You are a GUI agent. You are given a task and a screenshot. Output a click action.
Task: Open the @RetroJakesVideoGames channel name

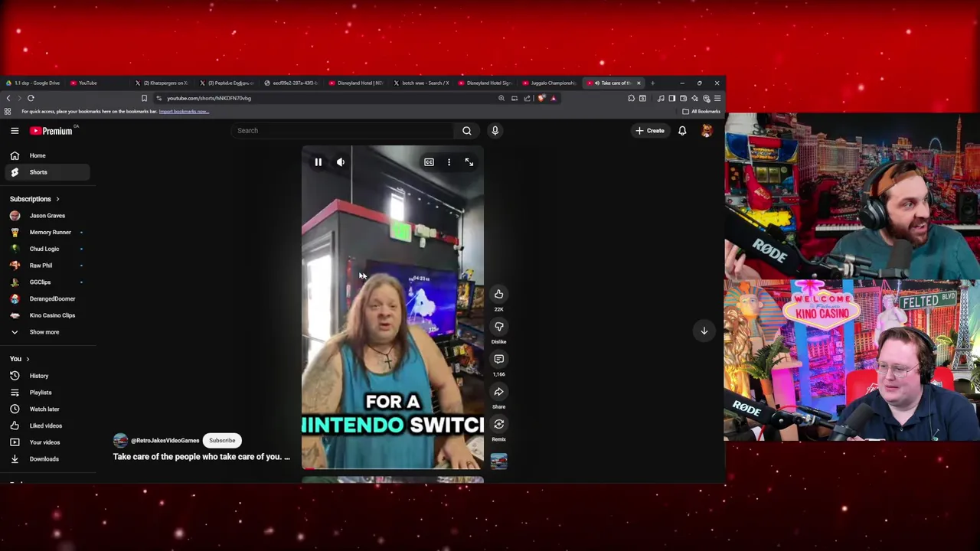click(x=165, y=441)
